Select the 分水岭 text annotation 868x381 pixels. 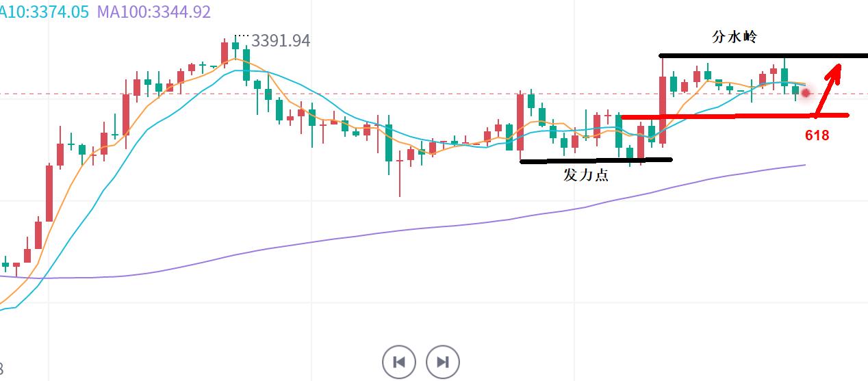tap(735, 38)
